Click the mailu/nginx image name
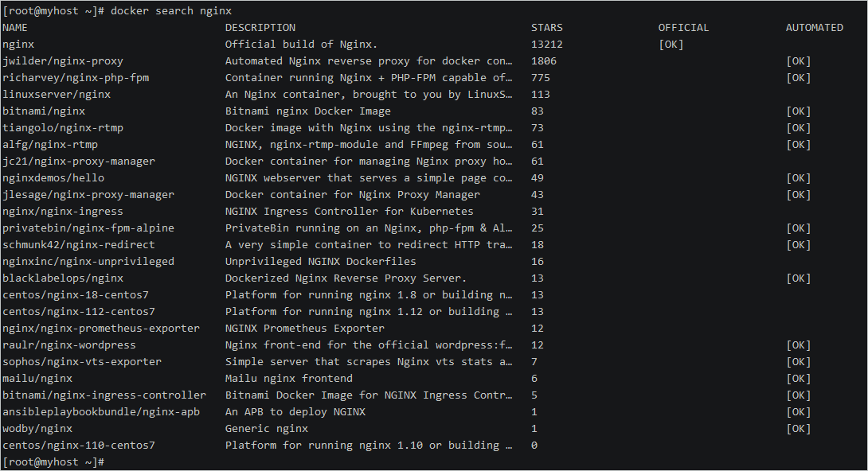Screen dimensions: 868x471 click(x=37, y=379)
